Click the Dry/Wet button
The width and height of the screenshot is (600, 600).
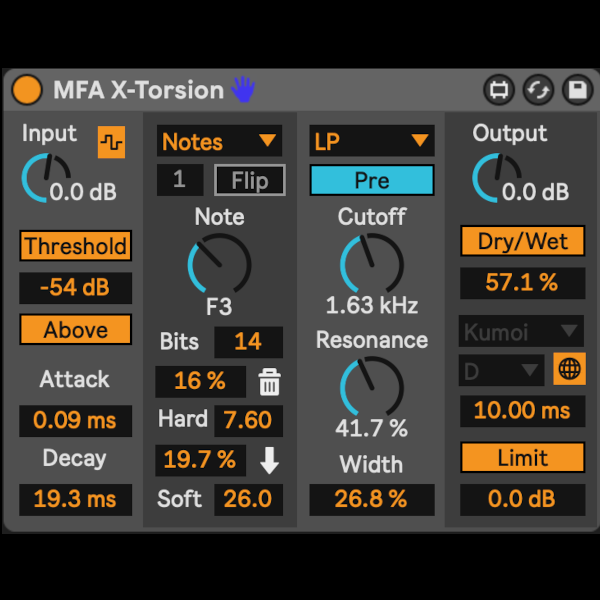pyautogui.click(x=523, y=241)
